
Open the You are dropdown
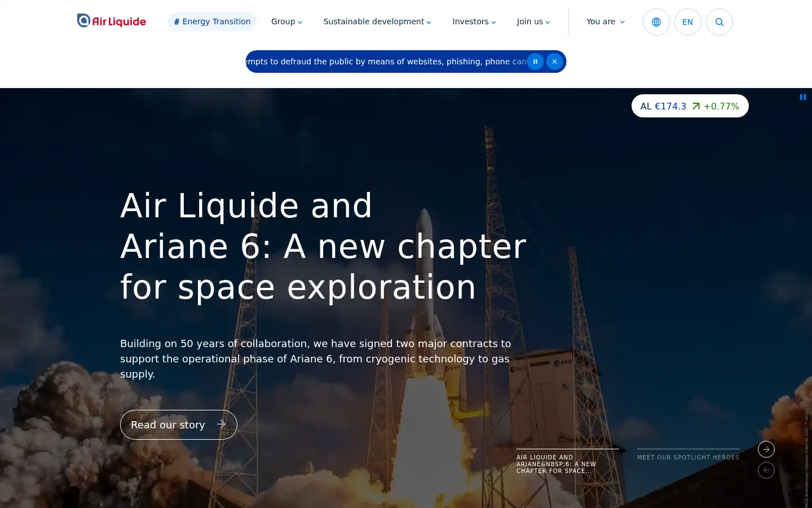pyautogui.click(x=606, y=21)
